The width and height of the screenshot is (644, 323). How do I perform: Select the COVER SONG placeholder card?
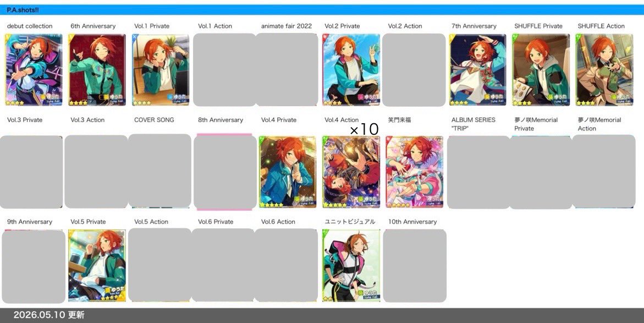click(x=160, y=171)
